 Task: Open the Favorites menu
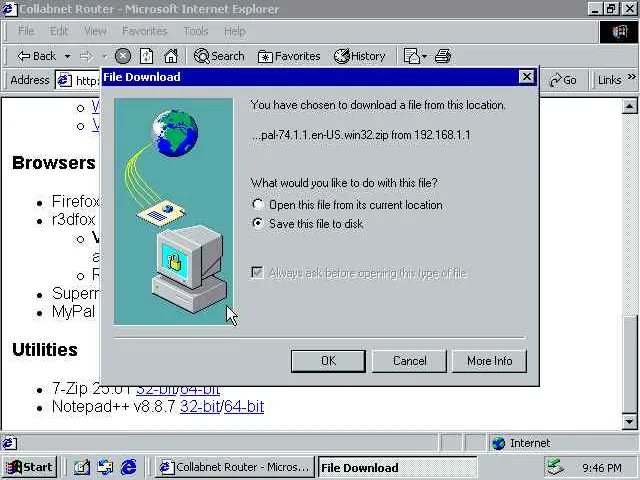tap(145, 31)
